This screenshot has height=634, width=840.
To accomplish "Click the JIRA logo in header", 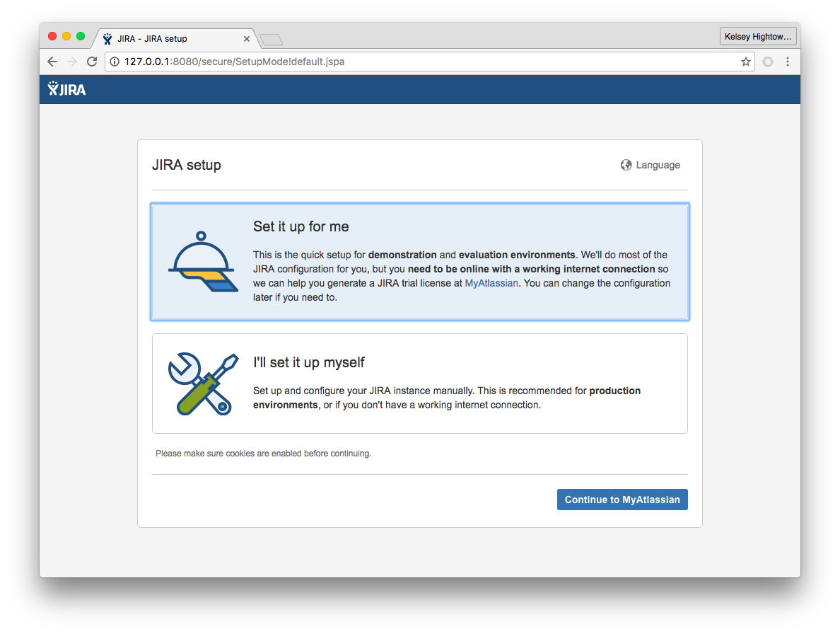I will pyautogui.click(x=66, y=89).
